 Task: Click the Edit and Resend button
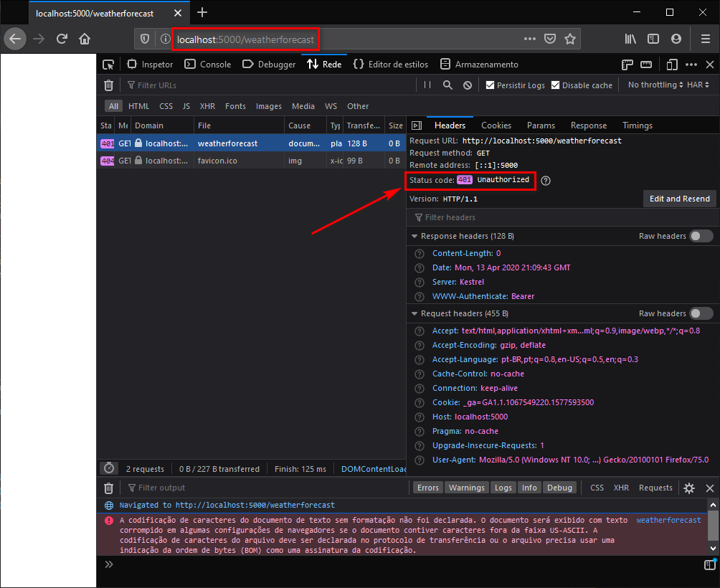point(679,199)
